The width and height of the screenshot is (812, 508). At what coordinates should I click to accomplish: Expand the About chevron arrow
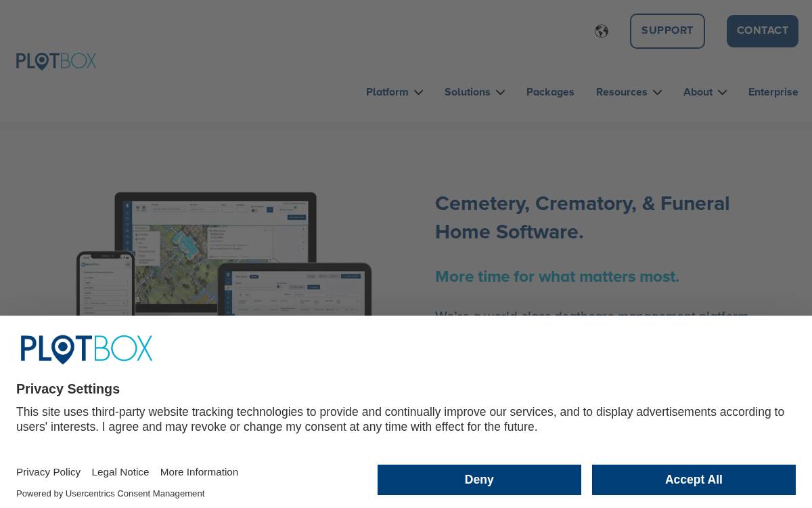(722, 93)
